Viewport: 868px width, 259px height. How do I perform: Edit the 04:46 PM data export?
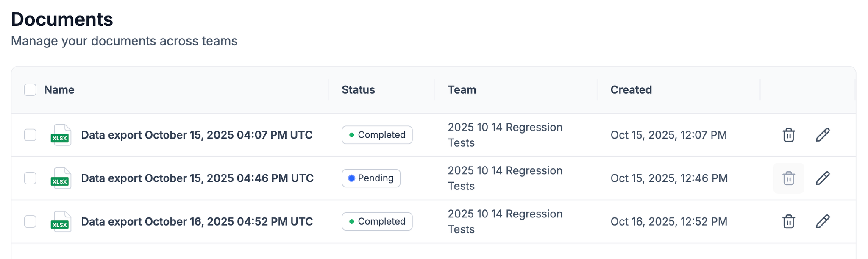(823, 178)
